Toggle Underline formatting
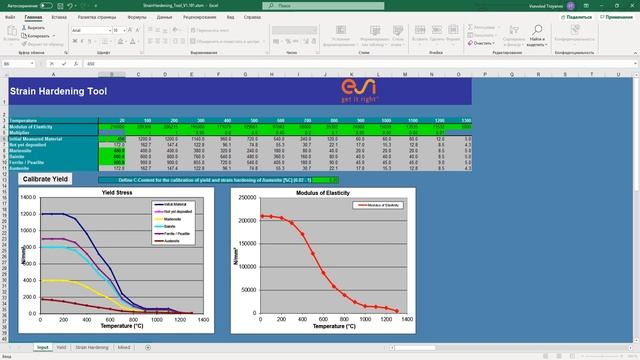Viewport: 640px width, 360px height. coord(89,41)
